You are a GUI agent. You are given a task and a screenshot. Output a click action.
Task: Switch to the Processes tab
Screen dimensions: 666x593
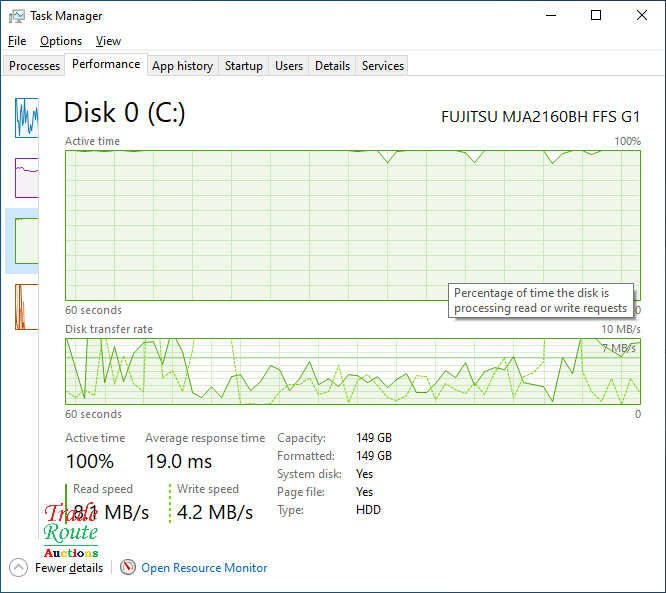click(35, 66)
